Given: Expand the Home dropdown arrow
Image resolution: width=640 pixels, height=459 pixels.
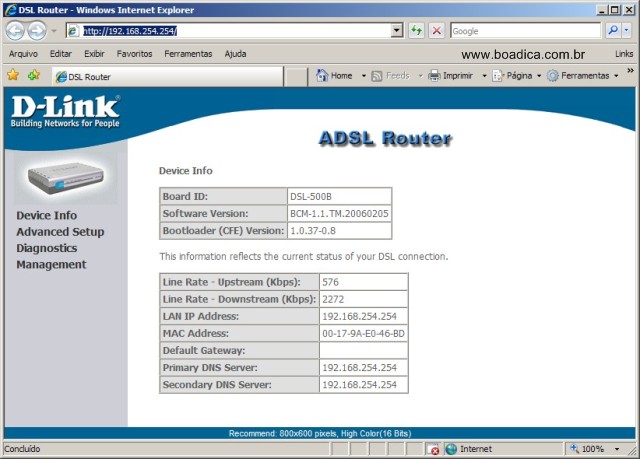Looking at the screenshot, I should click(x=363, y=76).
